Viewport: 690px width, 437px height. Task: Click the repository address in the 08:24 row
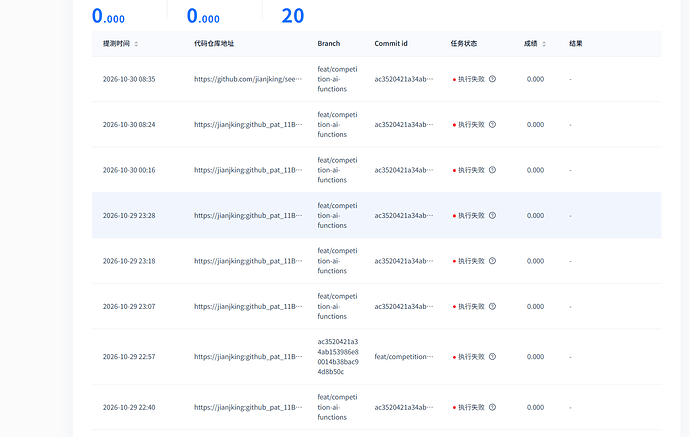click(x=248, y=125)
